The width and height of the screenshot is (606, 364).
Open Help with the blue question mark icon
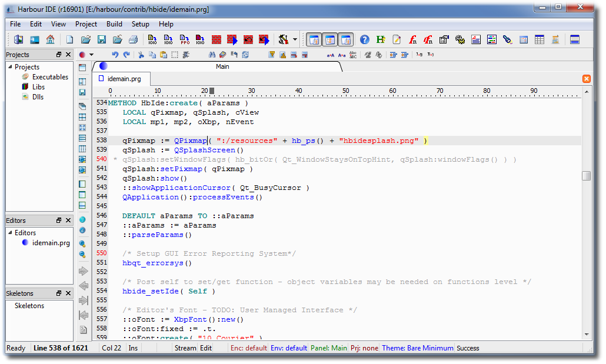(x=365, y=40)
